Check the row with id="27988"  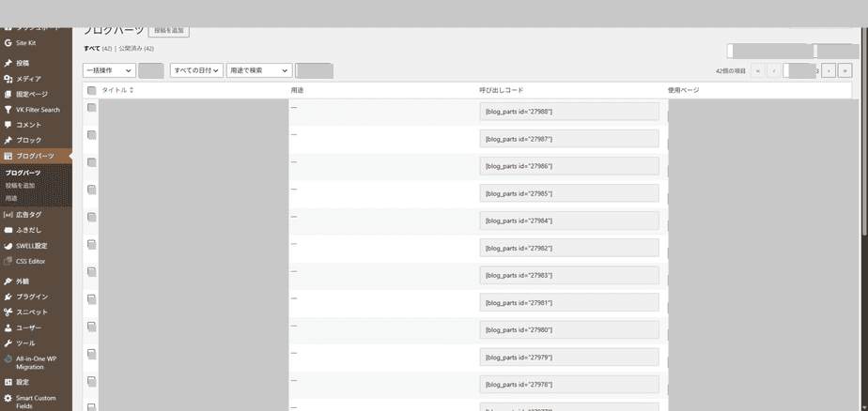(92, 107)
